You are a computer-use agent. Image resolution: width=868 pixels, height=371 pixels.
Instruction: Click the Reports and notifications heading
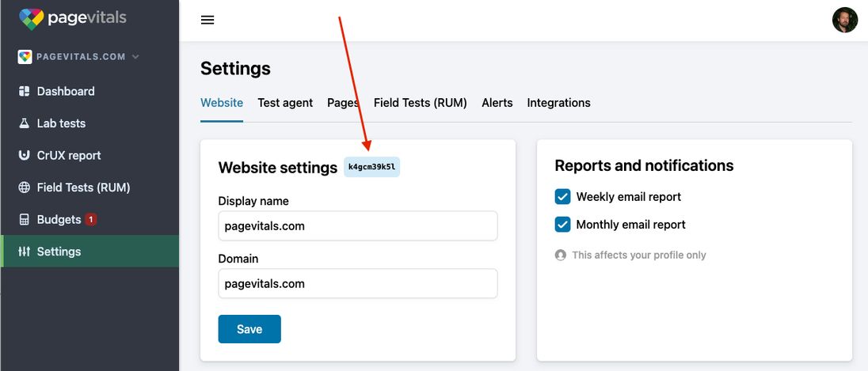click(x=645, y=165)
